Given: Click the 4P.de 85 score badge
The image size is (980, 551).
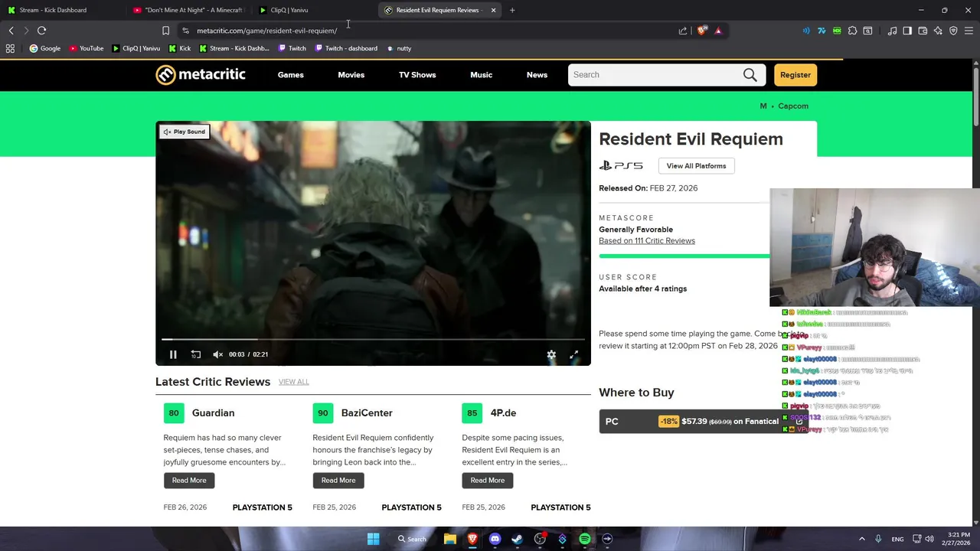Looking at the screenshot, I should 472,413.
